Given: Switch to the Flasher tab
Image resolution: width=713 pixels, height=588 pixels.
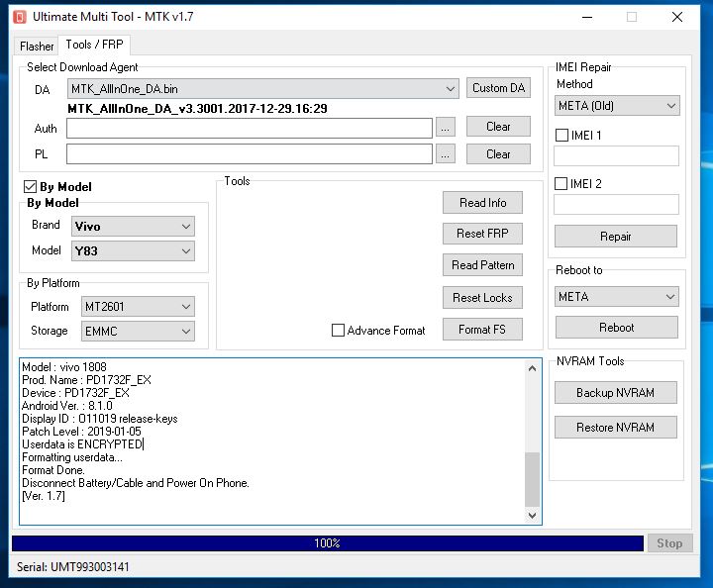Looking at the screenshot, I should coord(37,46).
